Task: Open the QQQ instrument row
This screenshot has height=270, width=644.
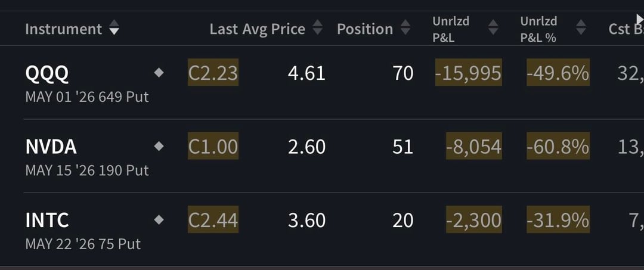Action: pyautogui.click(x=47, y=73)
